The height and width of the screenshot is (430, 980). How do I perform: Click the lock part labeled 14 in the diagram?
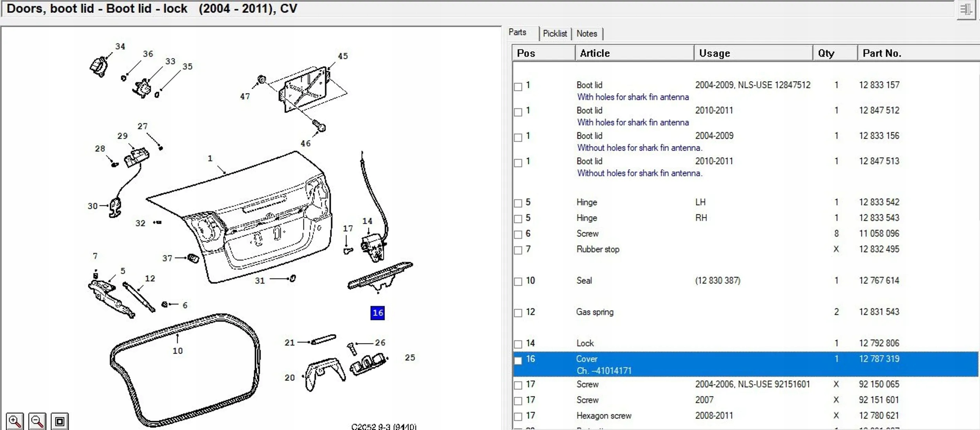tap(372, 248)
